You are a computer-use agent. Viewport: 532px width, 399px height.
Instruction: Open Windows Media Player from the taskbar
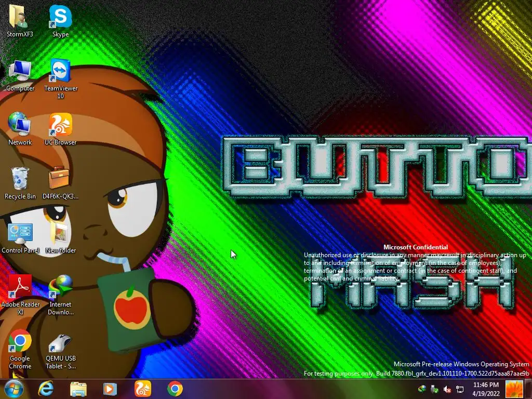click(x=110, y=389)
